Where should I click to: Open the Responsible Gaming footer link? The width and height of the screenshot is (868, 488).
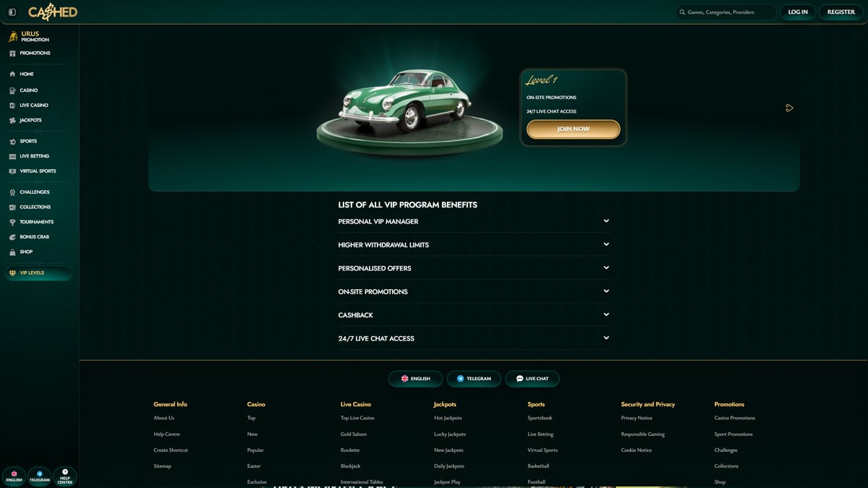coord(642,434)
